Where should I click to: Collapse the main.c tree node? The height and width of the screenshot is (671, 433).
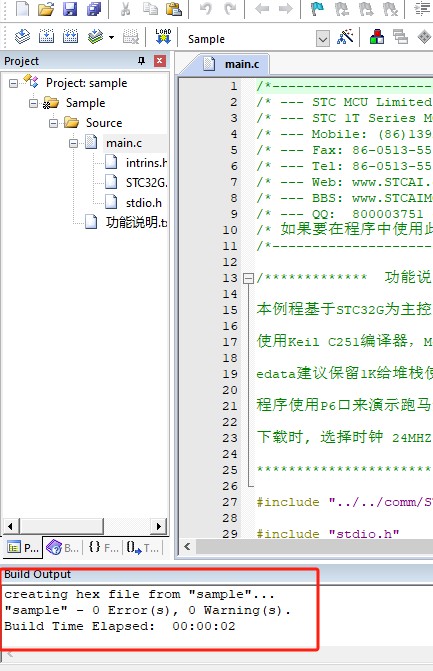click(74, 143)
